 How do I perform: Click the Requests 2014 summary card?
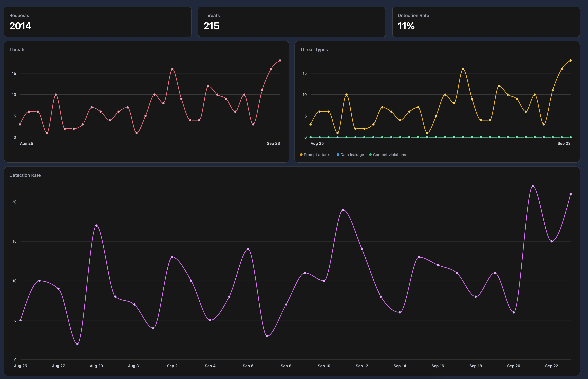(x=98, y=22)
